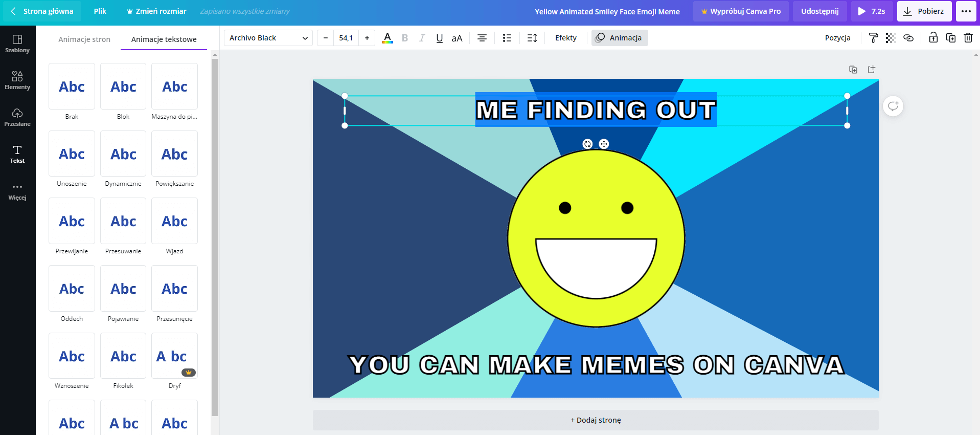Image resolution: width=980 pixels, height=435 pixels.
Task: Delete the selected element with trash icon
Action: pos(968,38)
